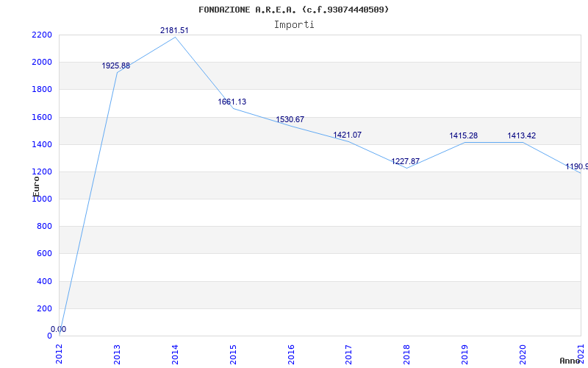588x368 pixels.
Task: Click the 1421.07 data label
Action: 347,135
